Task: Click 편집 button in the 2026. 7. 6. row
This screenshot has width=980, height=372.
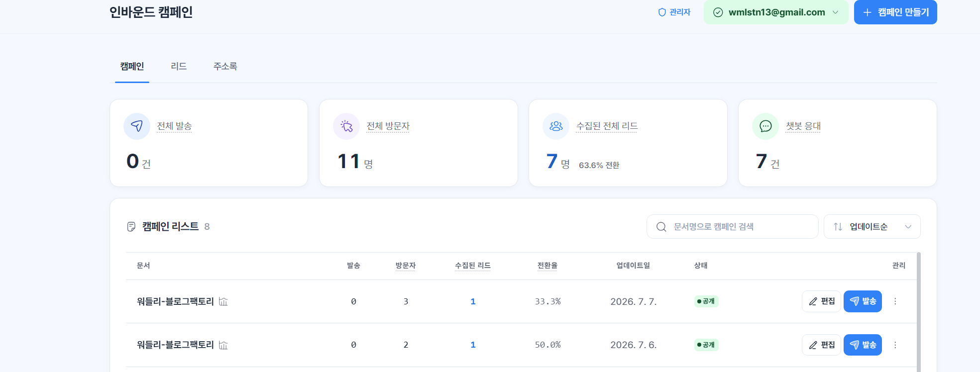Action: coord(821,345)
